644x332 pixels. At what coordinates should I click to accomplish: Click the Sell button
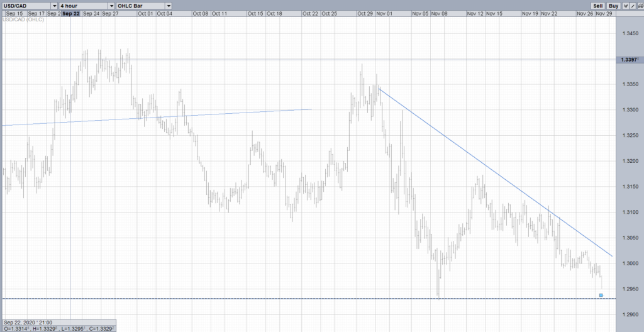click(x=597, y=5)
